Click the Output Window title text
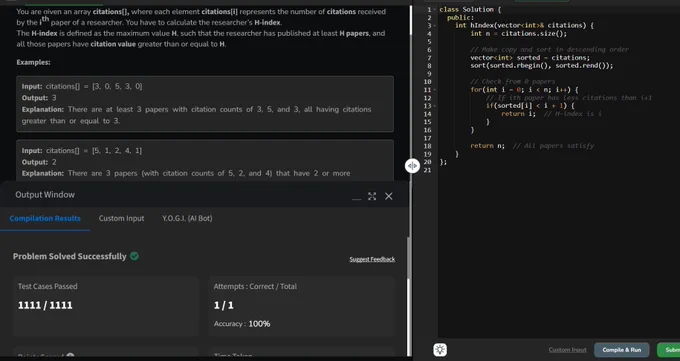 pyautogui.click(x=45, y=195)
